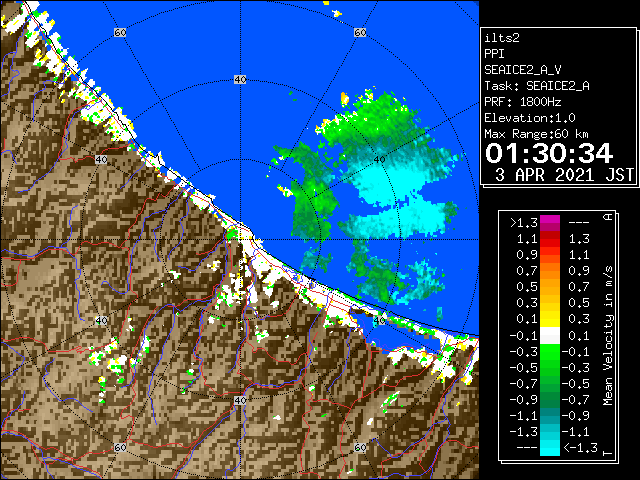
Task: Click the '40' ring label on the south axis
Action: (x=240, y=400)
